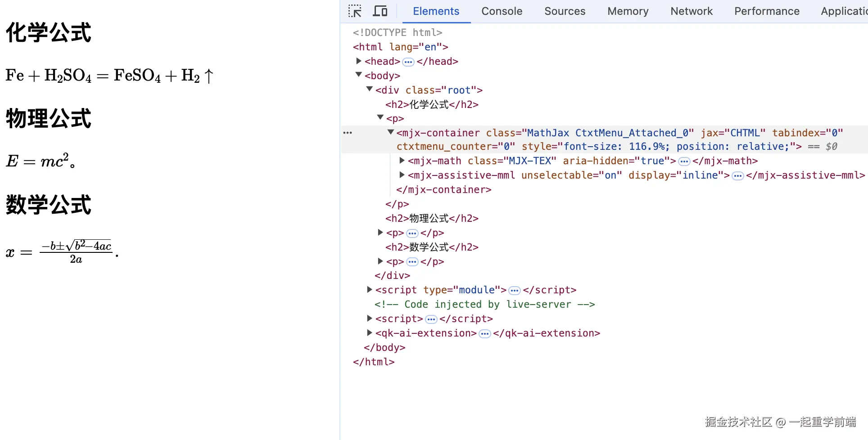Select the DOCTYPE html line
Screen dimensions: 868x440
coord(398,32)
